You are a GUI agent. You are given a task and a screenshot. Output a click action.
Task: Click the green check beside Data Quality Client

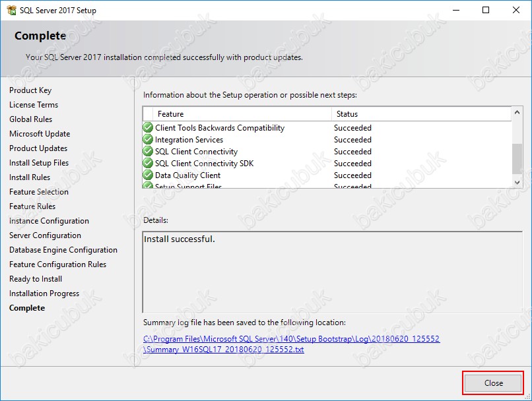pos(148,175)
